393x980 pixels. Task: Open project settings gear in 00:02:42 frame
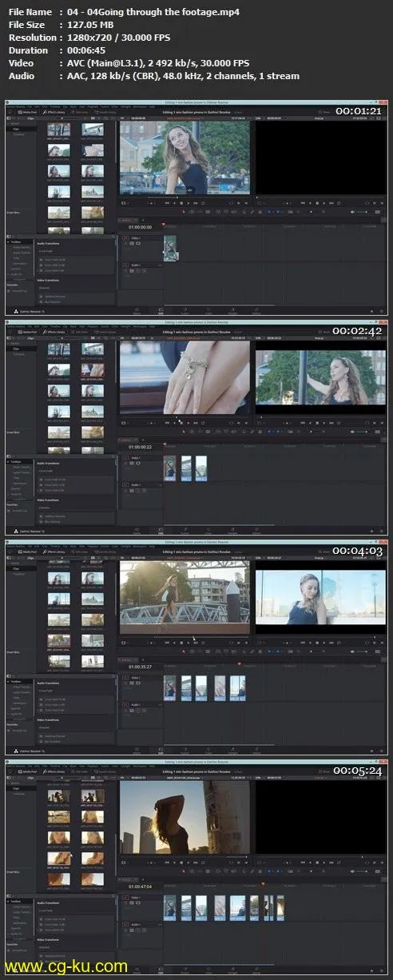(381, 530)
